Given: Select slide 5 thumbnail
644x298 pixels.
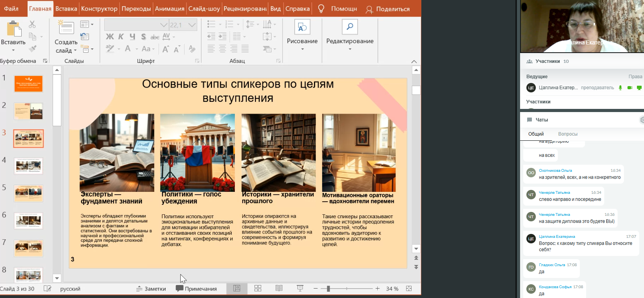Looking at the screenshot, I should click(x=28, y=193).
